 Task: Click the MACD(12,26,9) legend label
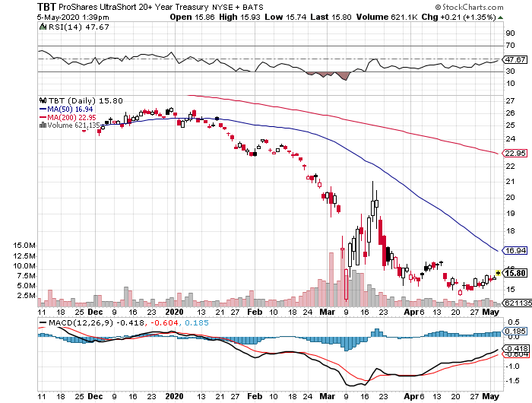click(x=81, y=322)
